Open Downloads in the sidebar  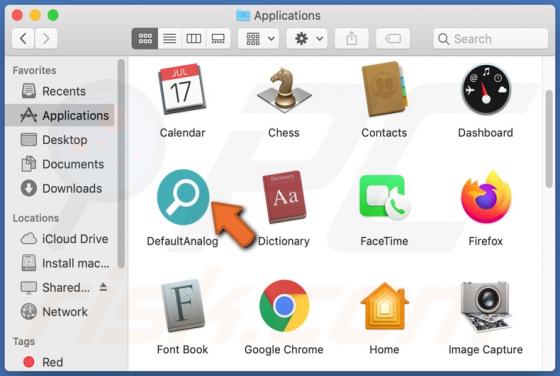(x=60, y=188)
